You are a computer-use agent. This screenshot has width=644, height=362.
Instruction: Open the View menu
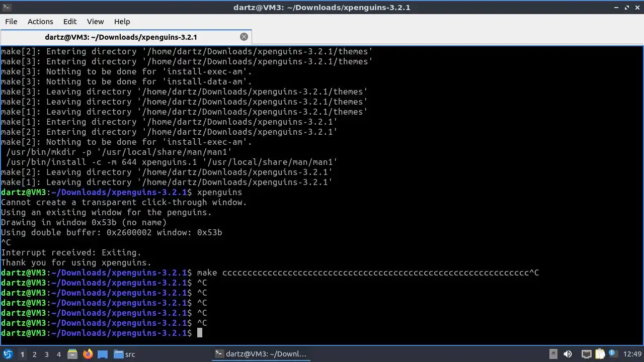95,22
